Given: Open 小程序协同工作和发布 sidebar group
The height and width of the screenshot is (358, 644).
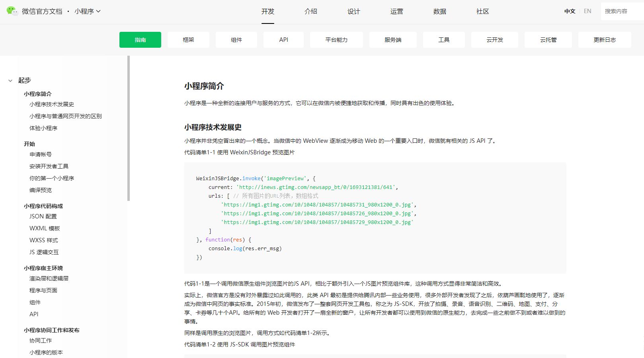Looking at the screenshot, I should (x=52, y=330).
